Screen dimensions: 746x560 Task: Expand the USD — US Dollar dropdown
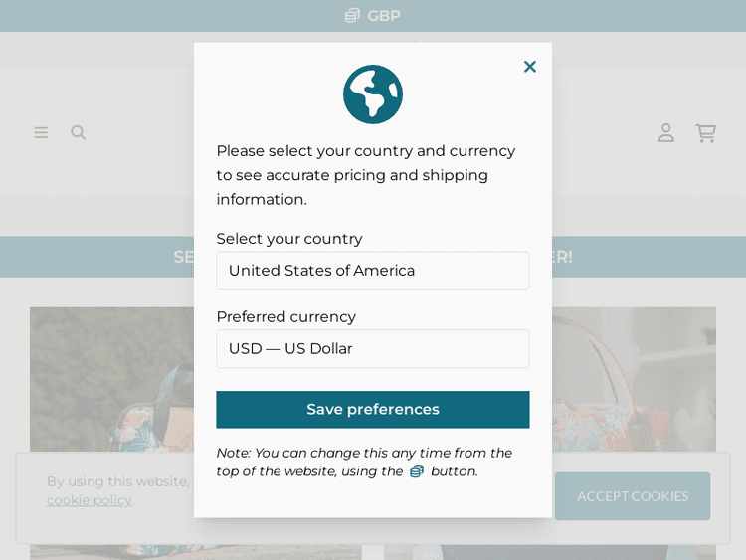[x=373, y=349]
